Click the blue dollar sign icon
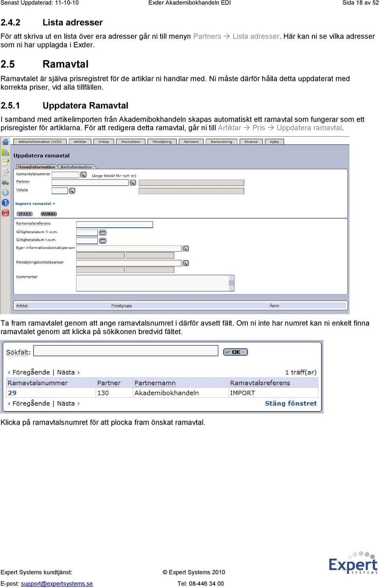The height and width of the screenshot is (588, 379). point(6,193)
